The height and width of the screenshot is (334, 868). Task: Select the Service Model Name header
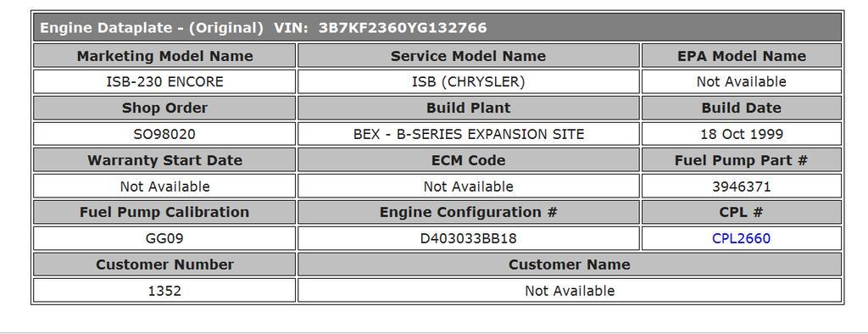tap(468, 56)
